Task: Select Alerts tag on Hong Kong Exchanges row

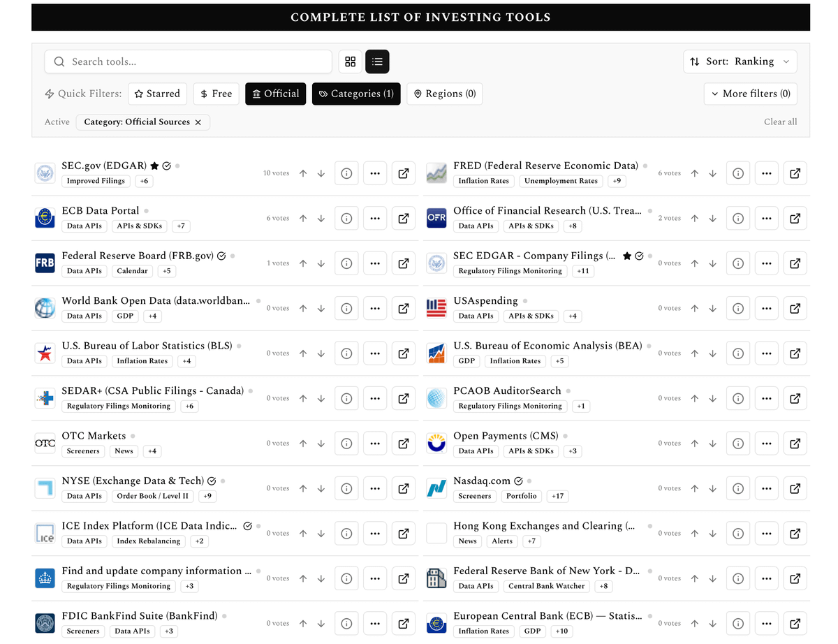Action: 502,541
